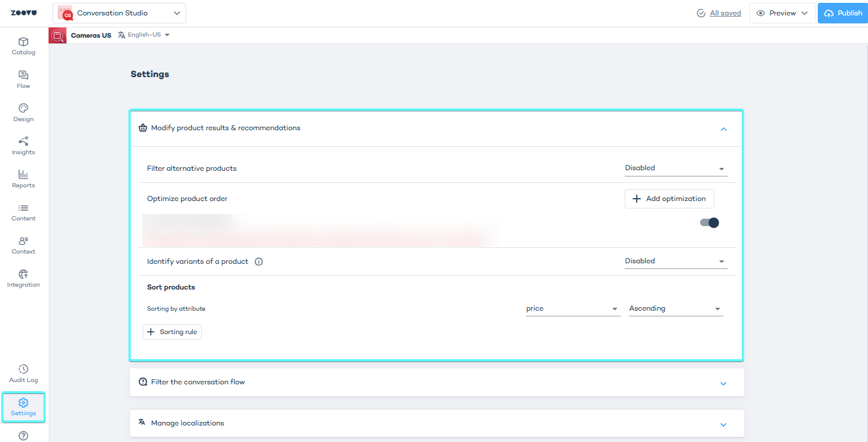Open Insights from the sidebar
Viewport: 868px width, 442px height.
tap(23, 146)
